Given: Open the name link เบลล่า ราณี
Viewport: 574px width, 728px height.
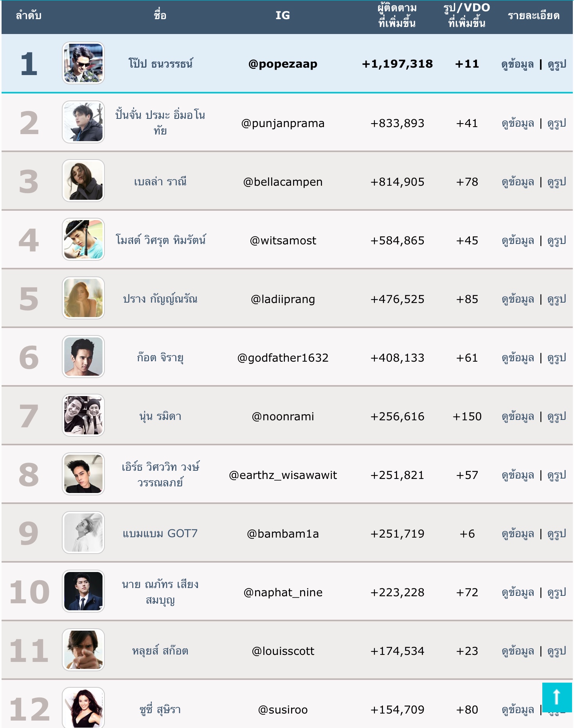Looking at the screenshot, I should pos(160,182).
